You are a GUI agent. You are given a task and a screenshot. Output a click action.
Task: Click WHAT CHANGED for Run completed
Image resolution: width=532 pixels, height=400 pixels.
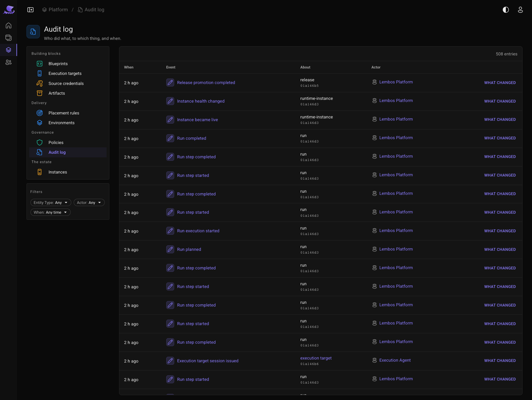pos(500,138)
